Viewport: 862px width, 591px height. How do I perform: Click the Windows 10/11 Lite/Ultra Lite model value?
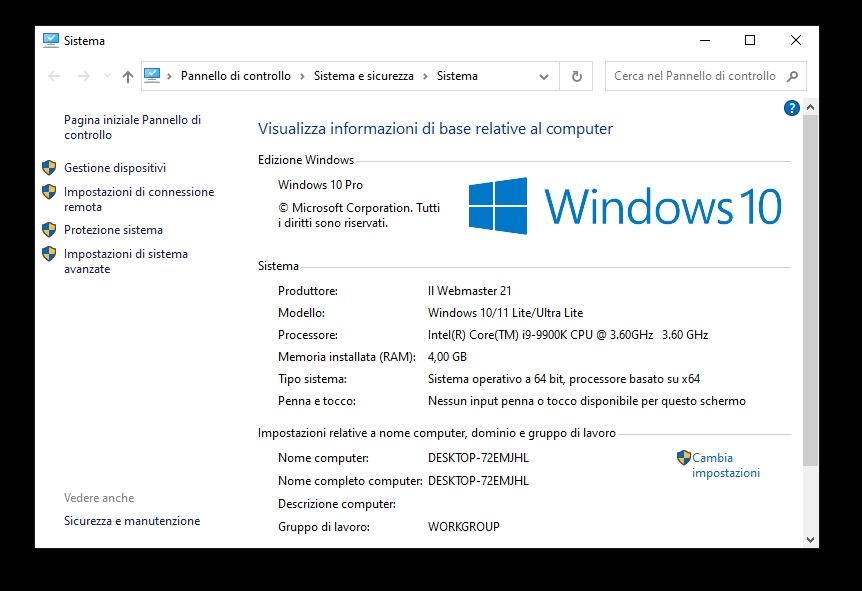[x=505, y=313]
